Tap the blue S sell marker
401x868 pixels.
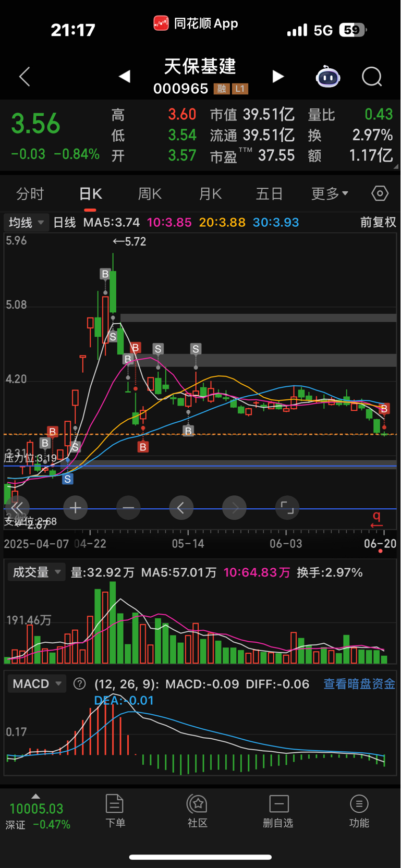67,479
